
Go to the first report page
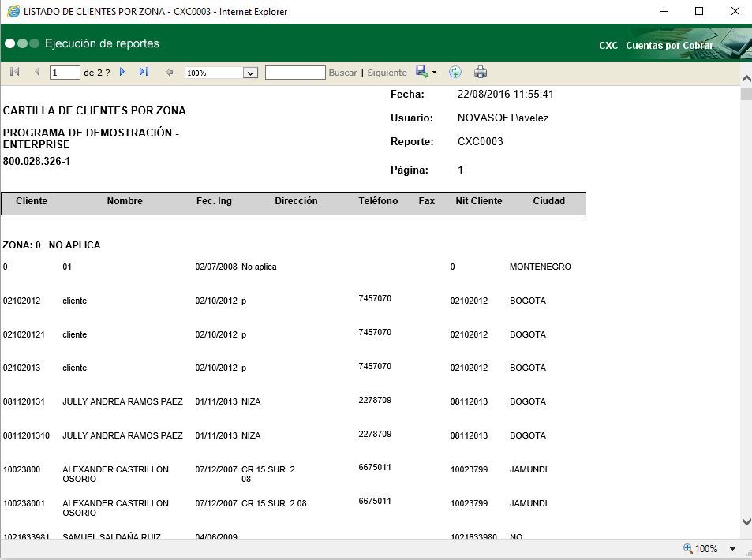pyautogui.click(x=14, y=73)
